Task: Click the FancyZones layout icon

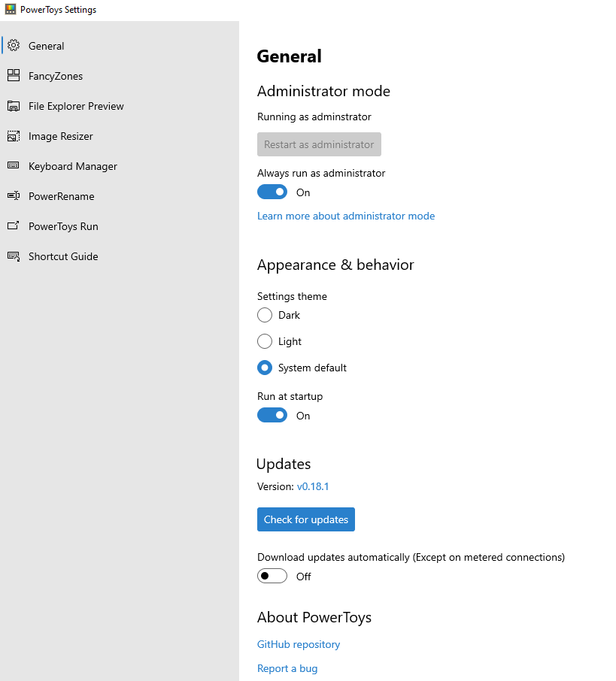Action: tap(14, 76)
